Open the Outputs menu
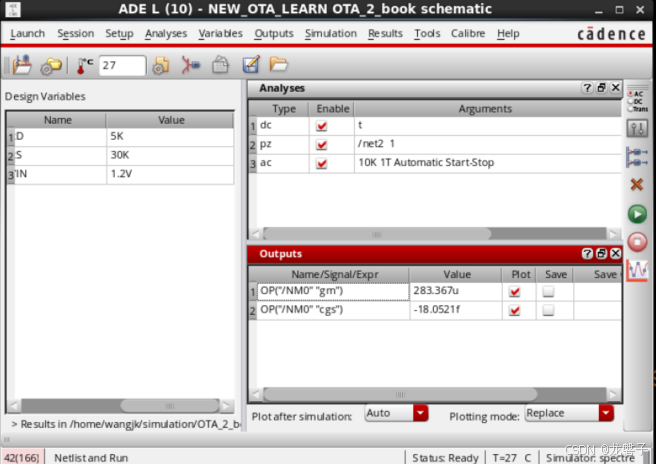The width and height of the screenshot is (656, 464). point(274,33)
